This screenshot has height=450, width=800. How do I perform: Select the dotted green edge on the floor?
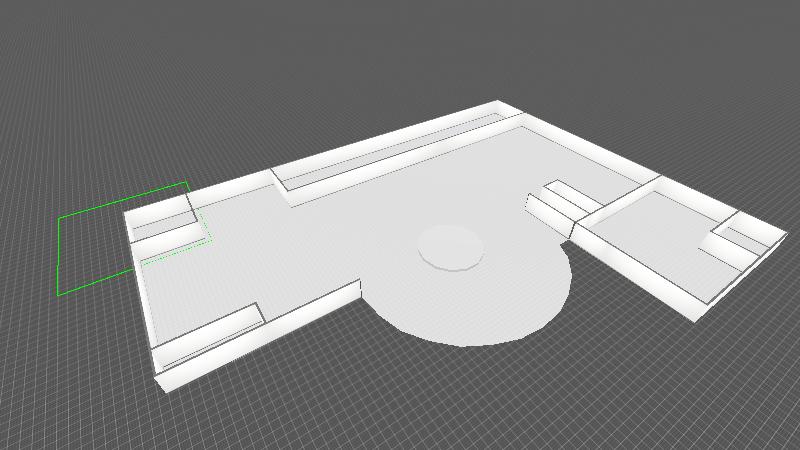[175, 252]
